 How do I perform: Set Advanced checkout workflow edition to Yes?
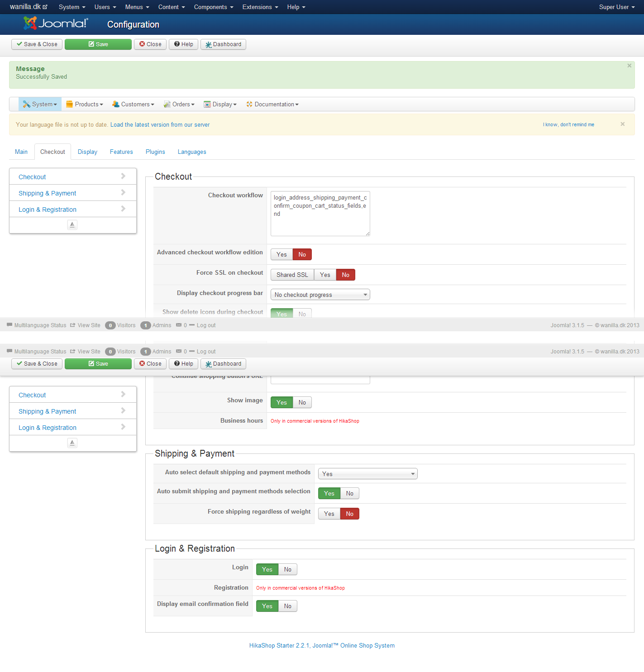281,254
